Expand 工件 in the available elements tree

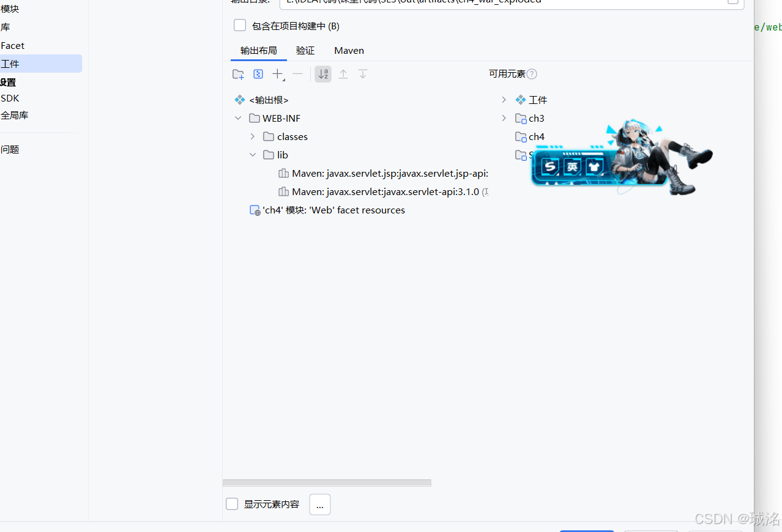pyautogui.click(x=504, y=100)
